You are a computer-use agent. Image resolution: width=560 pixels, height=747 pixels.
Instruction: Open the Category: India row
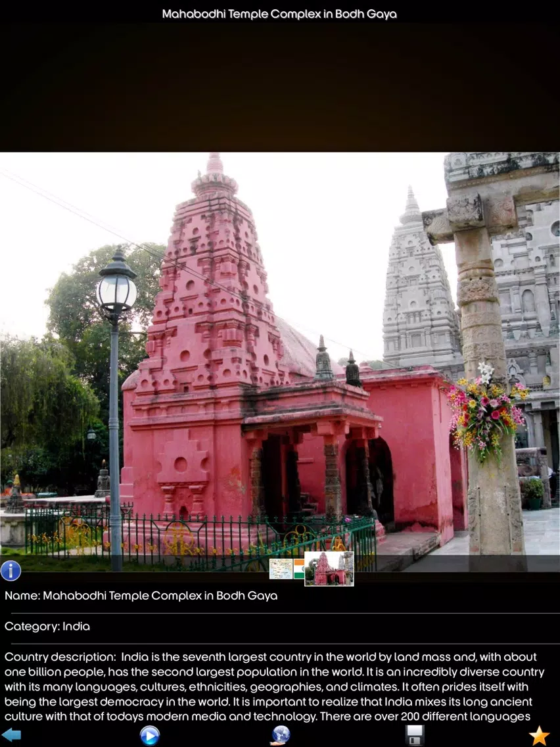[x=280, y=627]
